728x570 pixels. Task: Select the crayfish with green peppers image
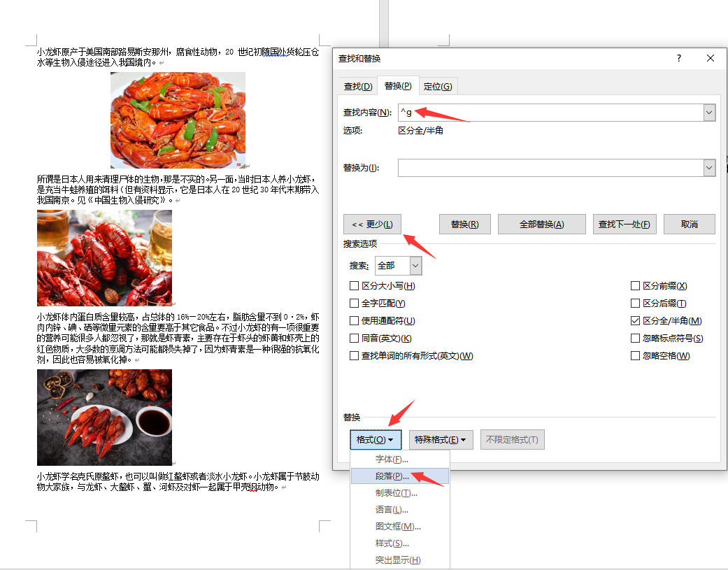(178, 120)
